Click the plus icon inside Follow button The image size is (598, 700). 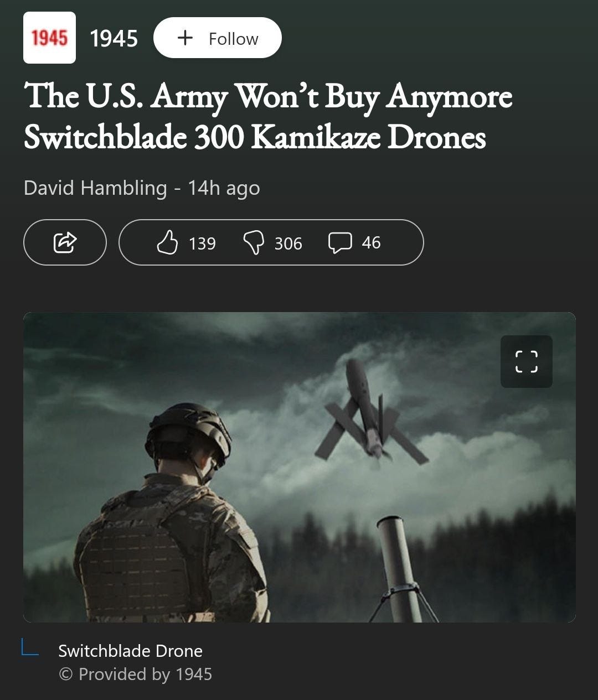pyautogui.click(x=185, y=38)
